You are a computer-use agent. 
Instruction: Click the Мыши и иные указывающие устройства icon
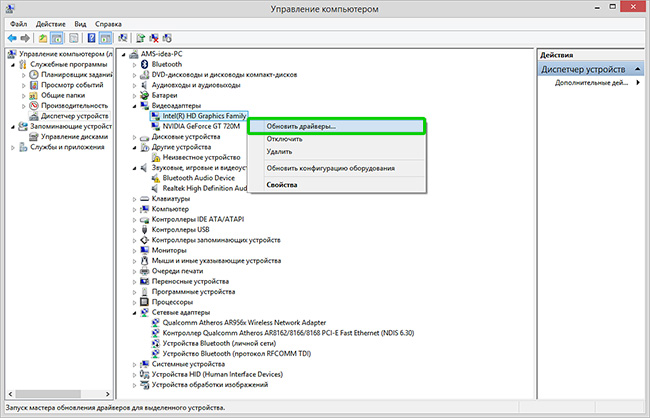(x=144, y=261)
